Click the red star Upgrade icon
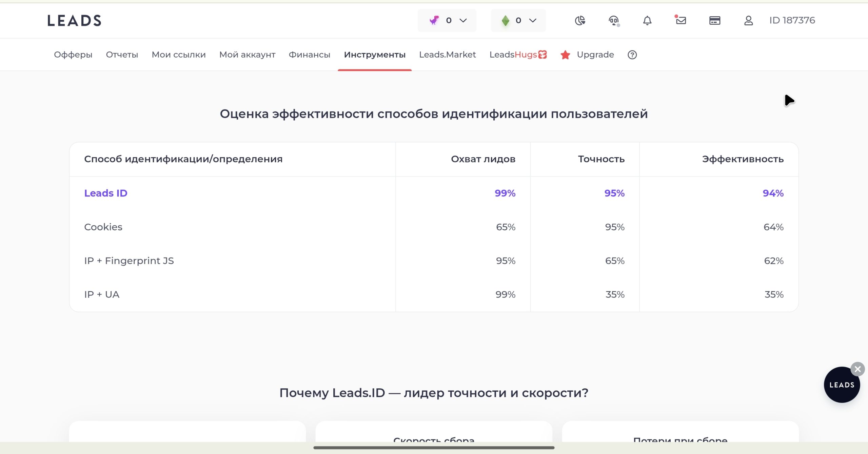The width and height of the screenshot is (868, 454). pyautogui.click(x=565, y=55)
